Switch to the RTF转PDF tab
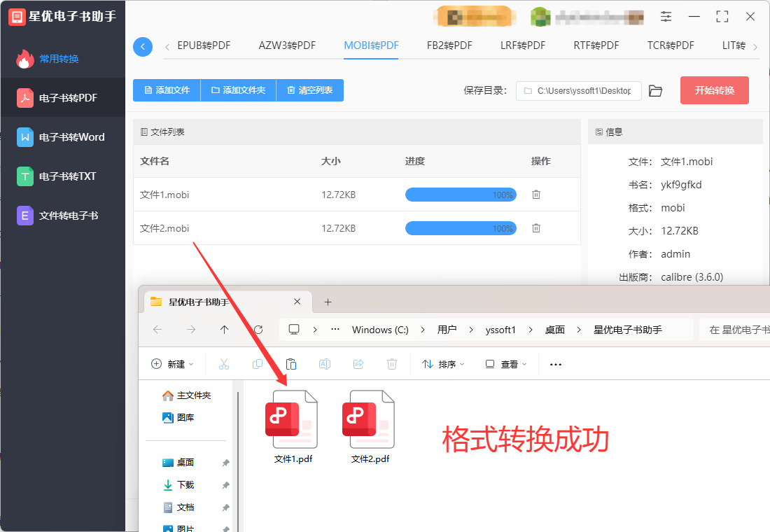The height and width of the screenshot is (532, 770). pos(596,45)
